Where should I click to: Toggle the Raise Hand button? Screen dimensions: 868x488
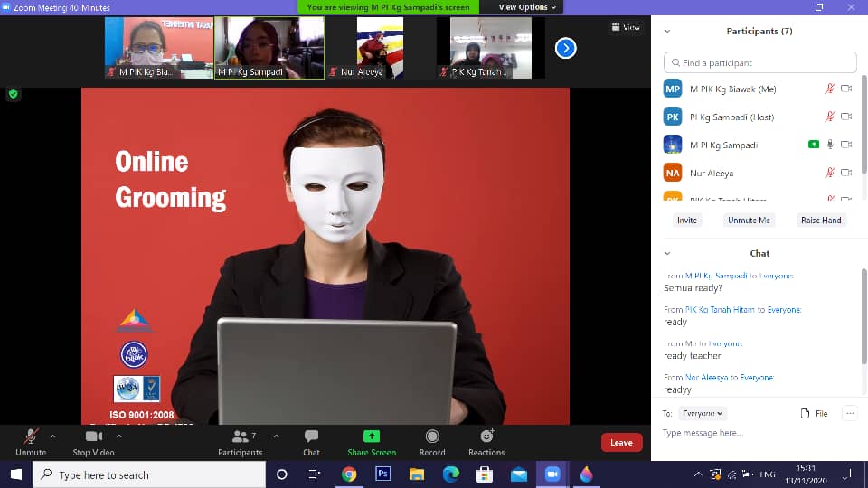tap(820, 221)
